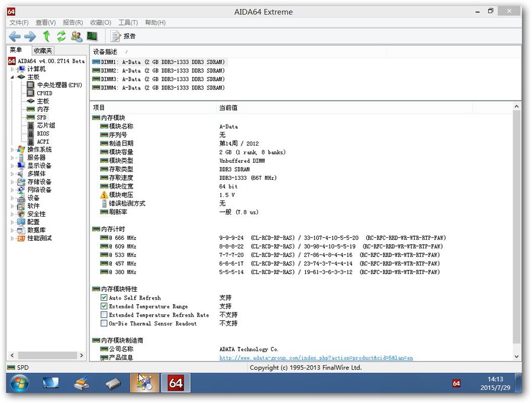The width and height of the screenshot is (532, 403).
Task: Click the 模块电压 warning icon
Action: click(x=104, y=195)
